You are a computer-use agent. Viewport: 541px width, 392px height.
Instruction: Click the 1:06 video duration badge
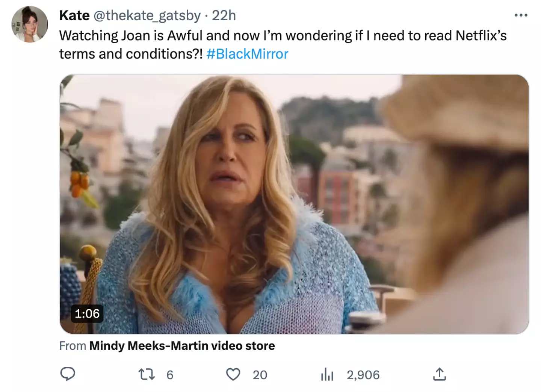pos(87,313)
